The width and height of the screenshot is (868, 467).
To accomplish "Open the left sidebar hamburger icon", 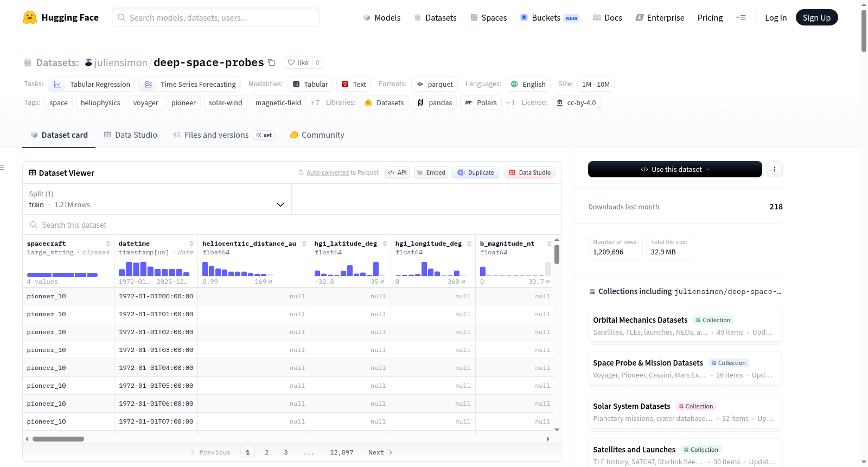I will 2,168.
